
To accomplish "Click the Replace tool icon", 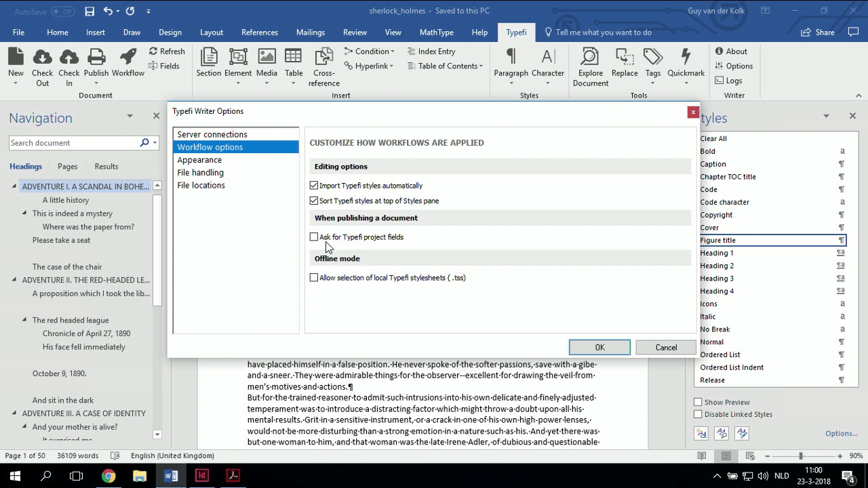I will [625, 57].
